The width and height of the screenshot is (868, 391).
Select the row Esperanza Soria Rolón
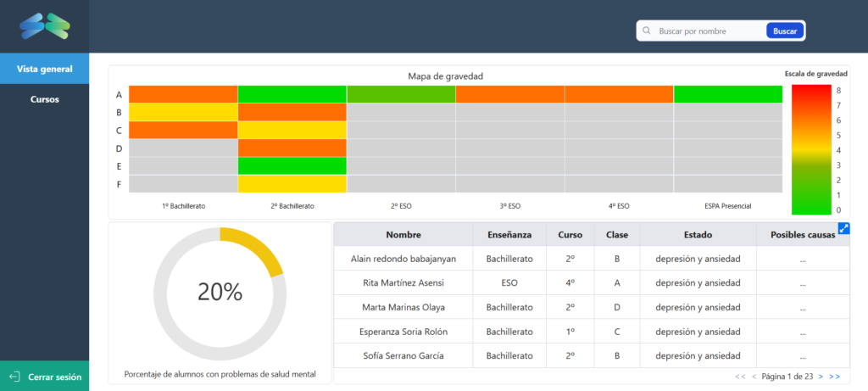pyautogui.click(x=592, y=331)
